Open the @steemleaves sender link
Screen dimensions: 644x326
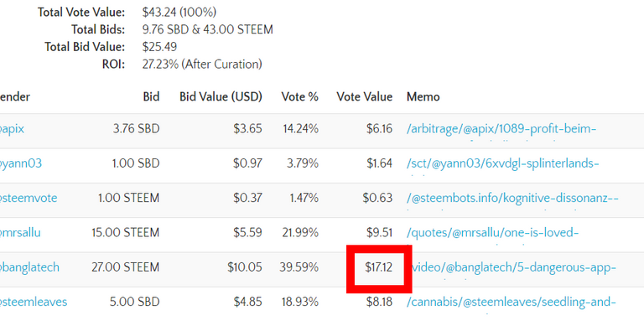point(34,302)
